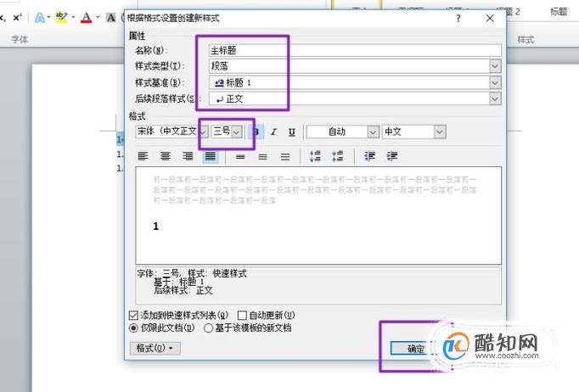Click the text effects icon in ribbon
The width and height of the screenshot is (579, 392).
coord(40,17)
